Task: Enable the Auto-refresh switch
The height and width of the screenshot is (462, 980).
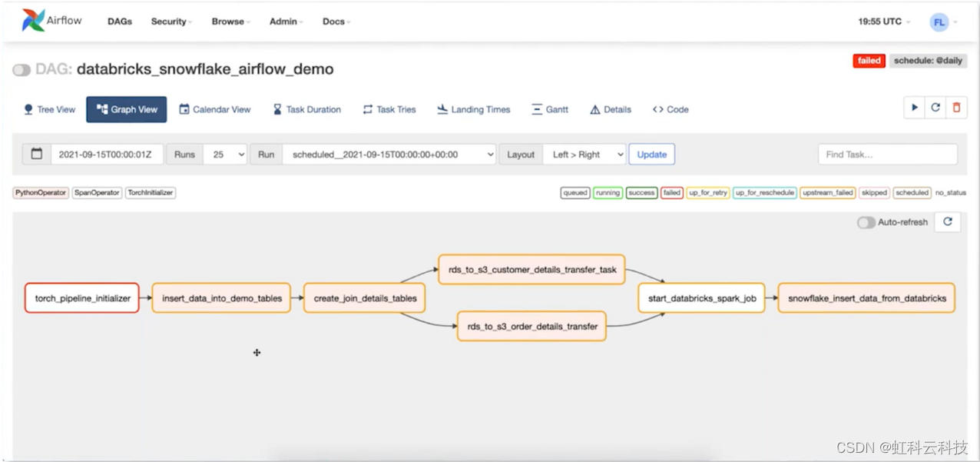Action: (866, 222)
